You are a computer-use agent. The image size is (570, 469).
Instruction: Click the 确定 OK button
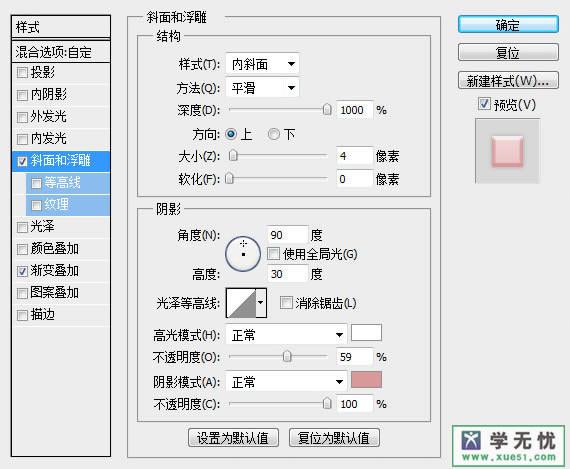pos(508,25)
